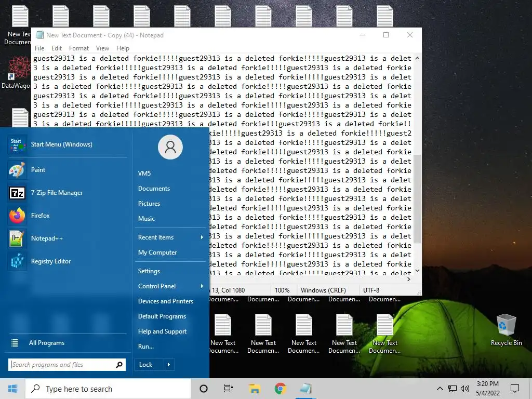Click Notepad vertical scrollbar thumb
This screenshot has height=399, width=532.
pos(418,198)
